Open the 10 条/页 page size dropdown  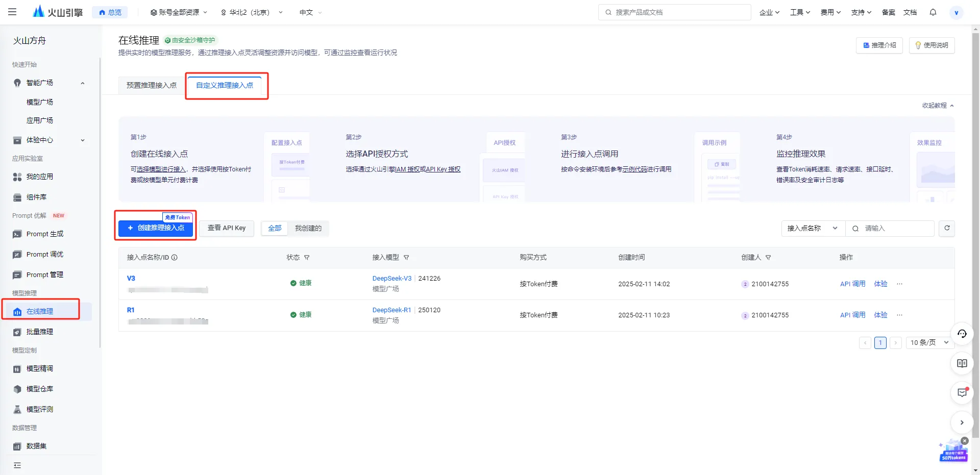pyautogui.click(x=929, y=342)
